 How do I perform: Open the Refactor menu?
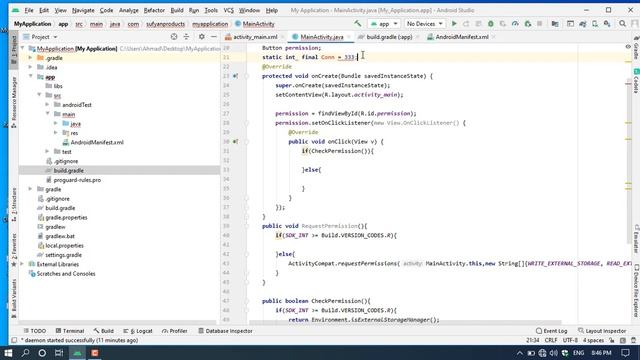154,10
